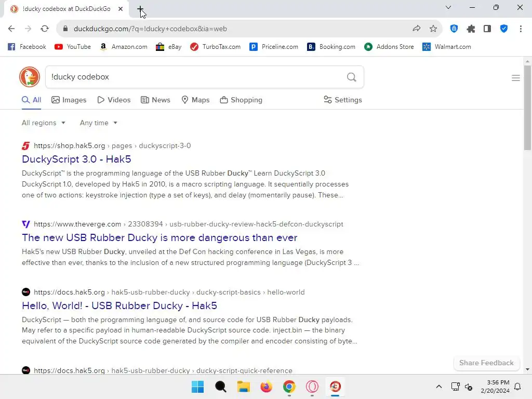Viewport: 532px width, 399px height.
Task: Click the browser address bar URL
Action: click(150, 29)
